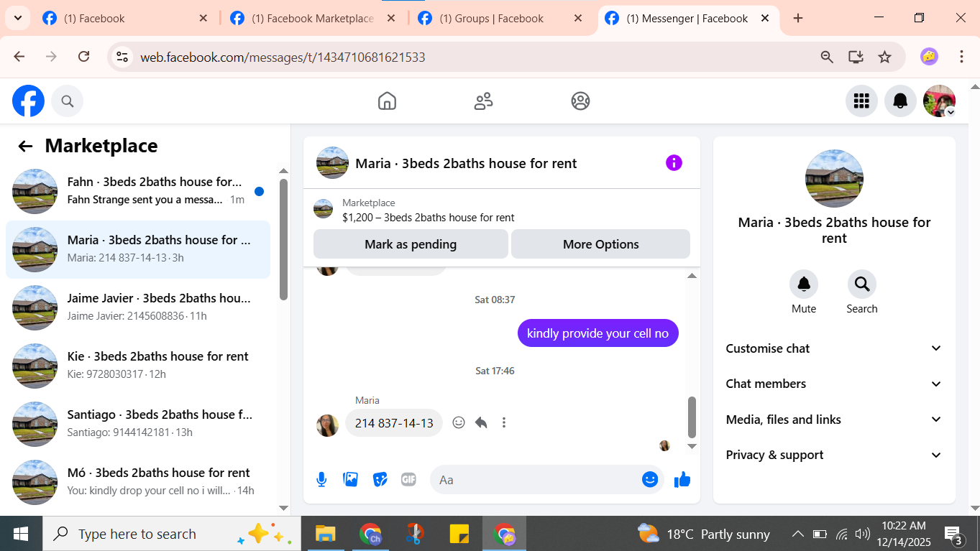React to Maria's message with emoji icon

pyautogui.click(x=459, y=422)
